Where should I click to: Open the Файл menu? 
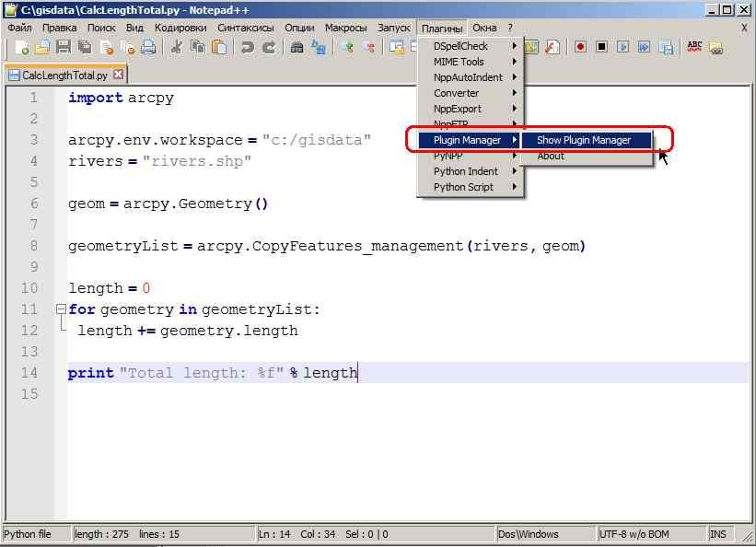click(x=19, y=28)
